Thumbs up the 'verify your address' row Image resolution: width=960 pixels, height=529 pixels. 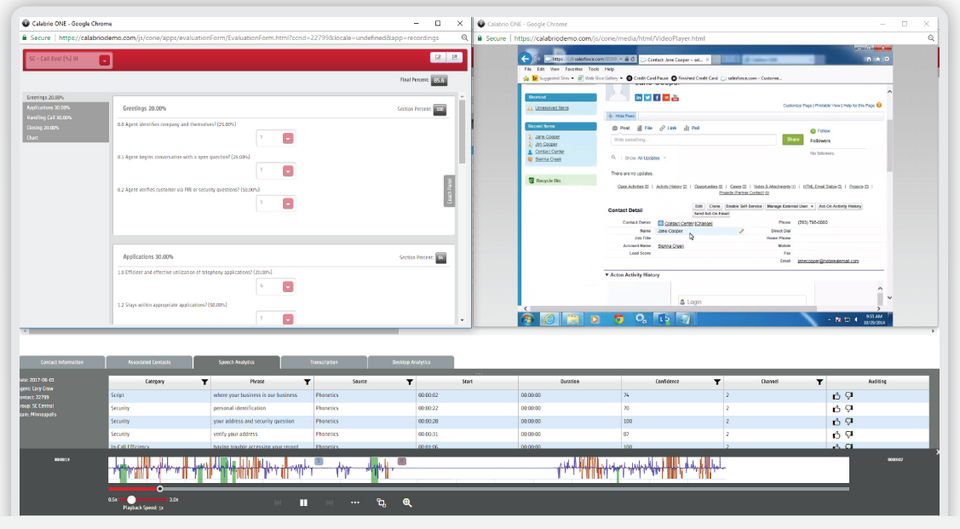pyautogui.click(x=836, y=435)
